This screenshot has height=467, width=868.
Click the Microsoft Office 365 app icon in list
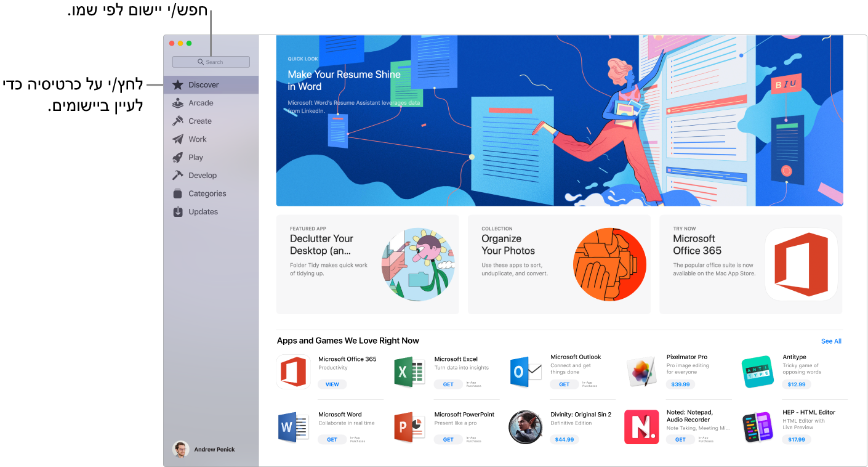pyautogui.click(x=293, y=372)
